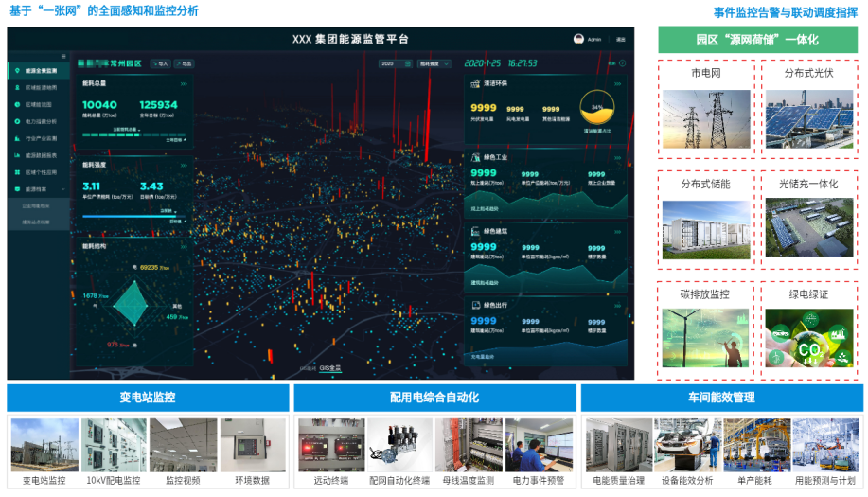This screenshot has width=868, height=497.
Task: Expand the 能耗强度 card arrows
Action: pyautogui.click(x=184, y=166)
